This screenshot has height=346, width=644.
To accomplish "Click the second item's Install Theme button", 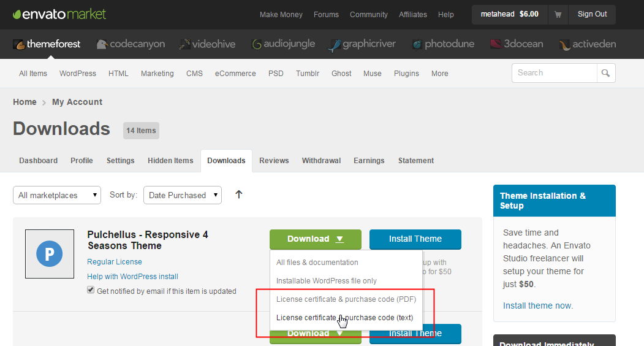I will coord(415,334).
